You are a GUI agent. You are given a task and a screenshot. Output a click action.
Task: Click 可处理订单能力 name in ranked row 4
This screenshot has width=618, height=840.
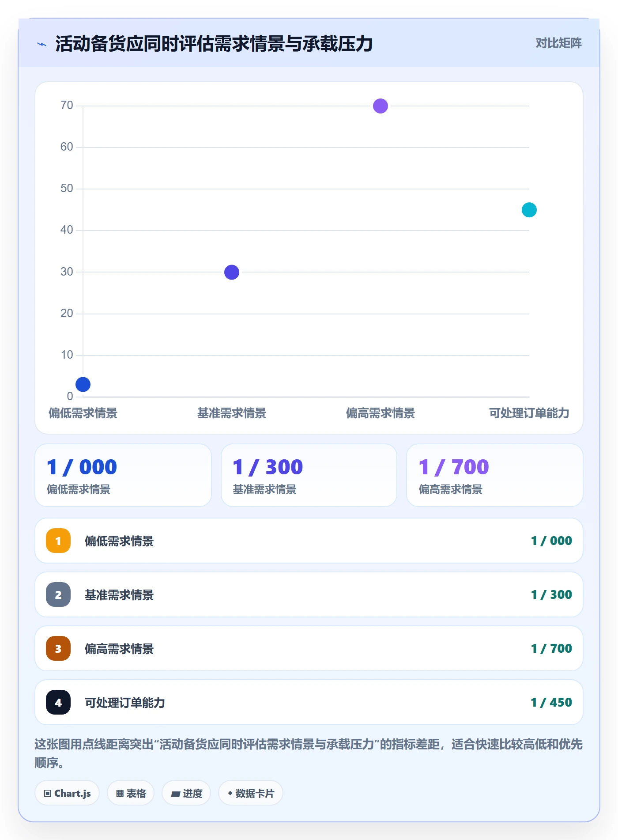(125, 703)
